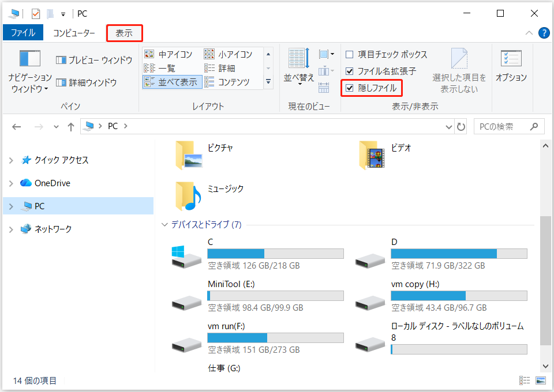Open the ファイル menu
554x392 pixels.
point(23,32)
